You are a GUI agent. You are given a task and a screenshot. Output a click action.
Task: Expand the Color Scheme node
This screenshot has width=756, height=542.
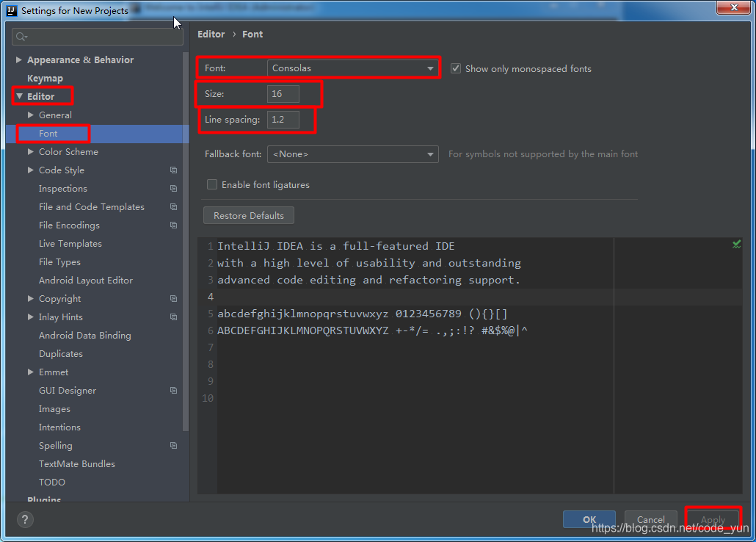(x=31, y=151)
